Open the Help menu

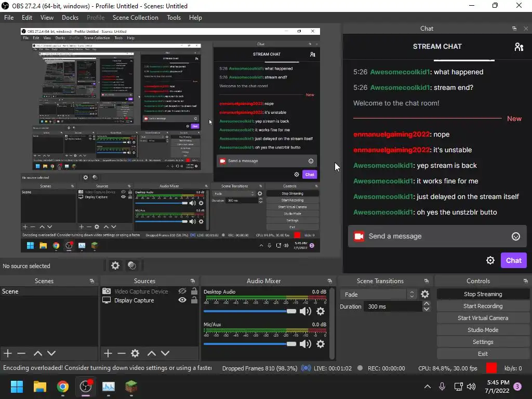tap(195, 18)
